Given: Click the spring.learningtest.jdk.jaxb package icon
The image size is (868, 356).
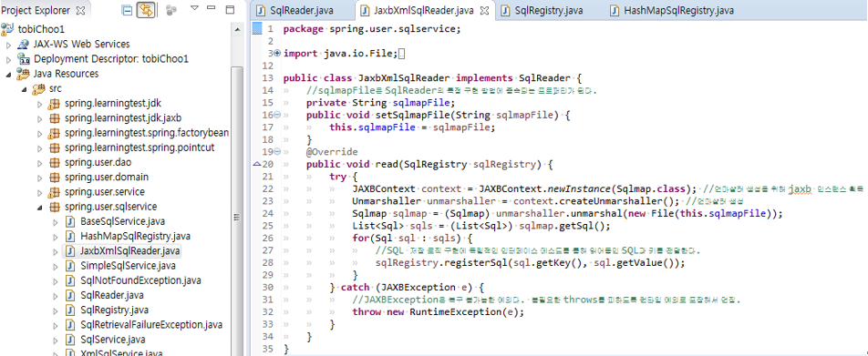Looking at the screenshot, I should 55,118.
